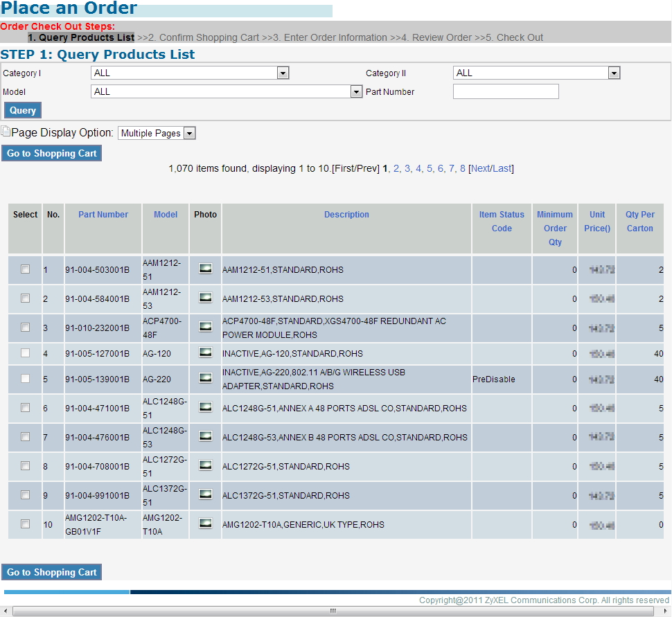Viewport: 672px width, 617px height.
Task: Open Page Display Option dropdown
Action: 189,133
